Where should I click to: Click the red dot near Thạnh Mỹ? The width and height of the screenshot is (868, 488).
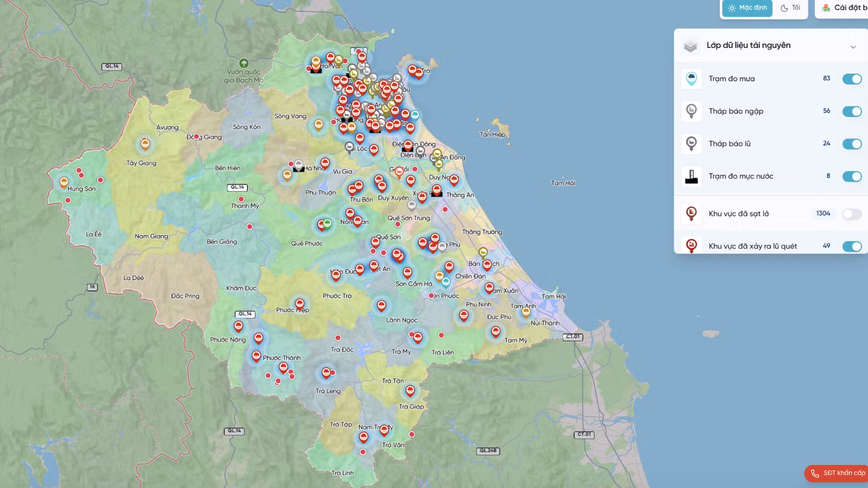coord(241,199)
